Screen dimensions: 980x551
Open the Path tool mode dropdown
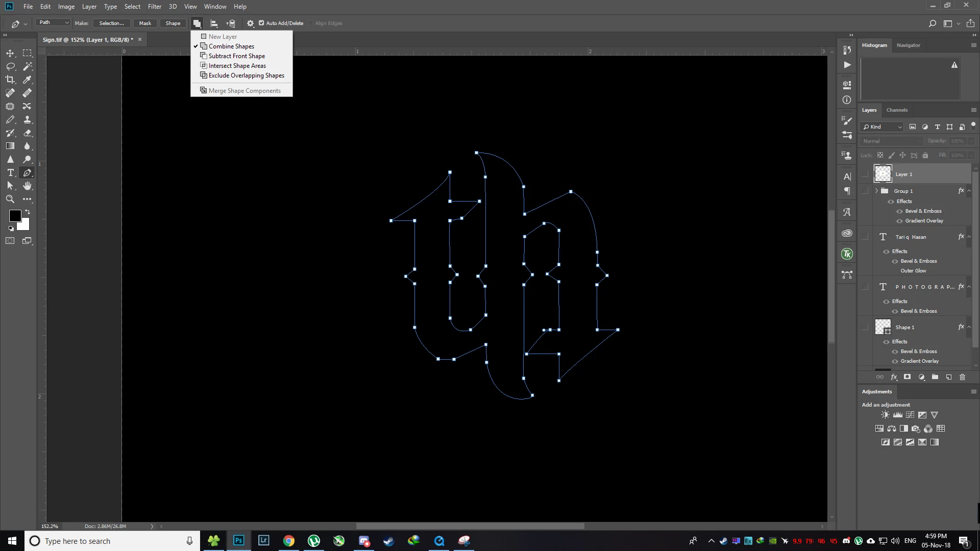coord(53,22)
